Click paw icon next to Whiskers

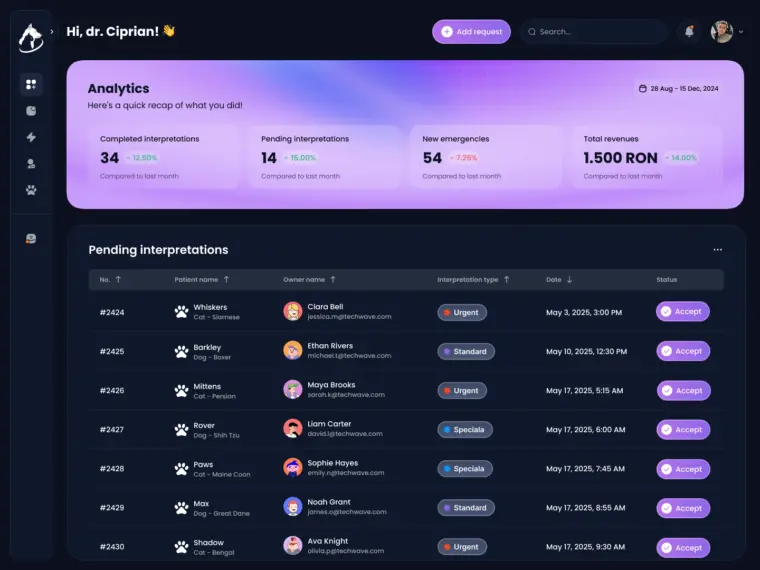click(x=181, y=312)
